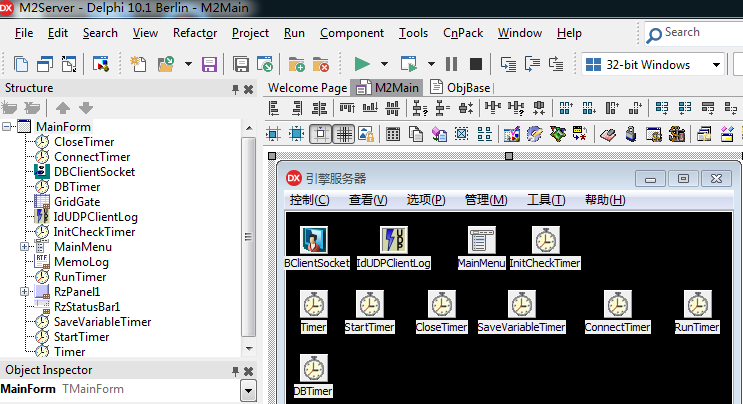Screen dimensions: 743x404
Task: Click Structure panel scroll down arrow
Action: coord(249,349)
